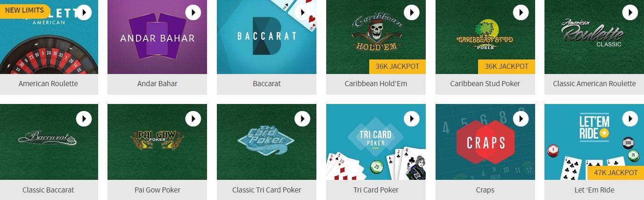
Task: Select the Andar Bahar title label
Action: coord(157,84)
